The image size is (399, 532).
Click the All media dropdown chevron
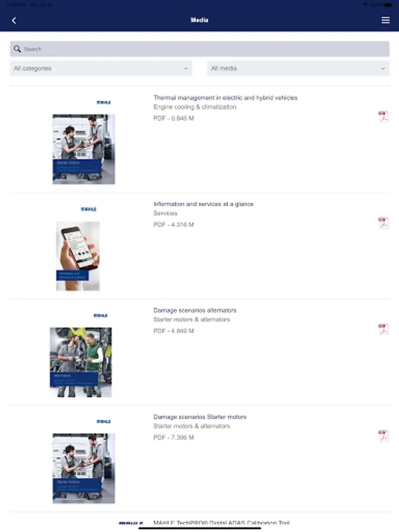pyautogui.click(x=382, y=69)
